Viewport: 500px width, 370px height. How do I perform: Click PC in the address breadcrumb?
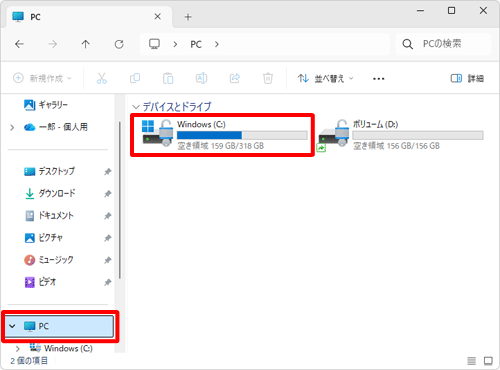tap(196, 44)
